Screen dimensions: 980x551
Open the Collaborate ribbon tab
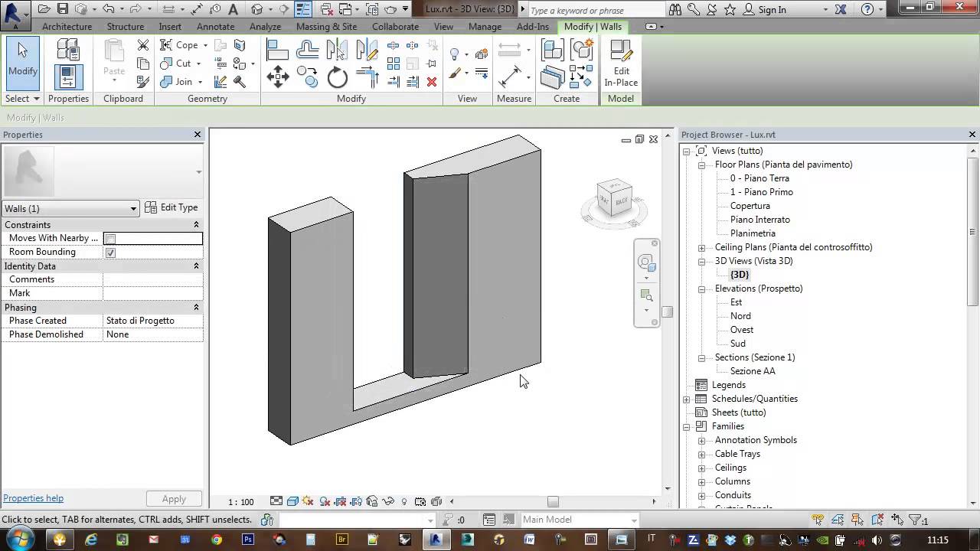click(395, 26)
